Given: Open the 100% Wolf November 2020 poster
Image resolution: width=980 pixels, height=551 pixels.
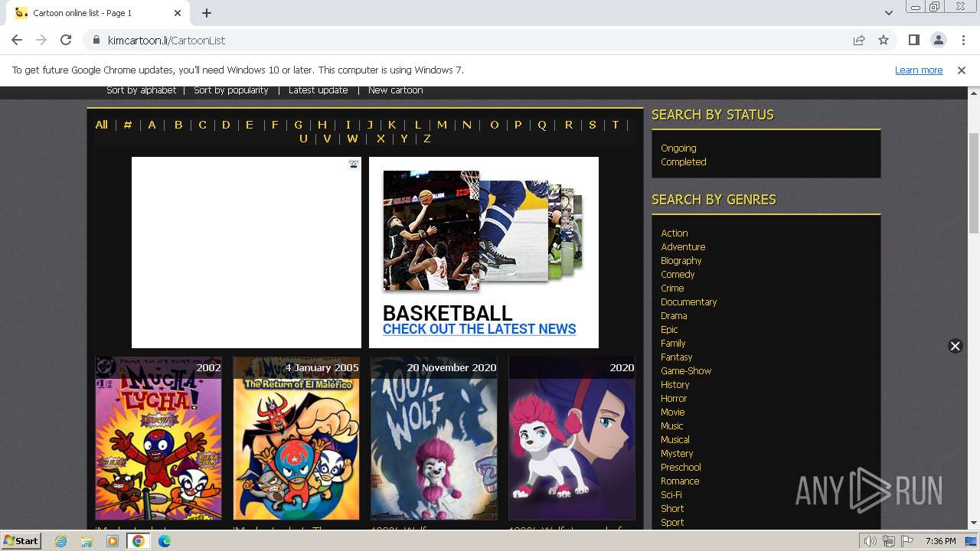Looking at the screenshot, I should 434,438.
